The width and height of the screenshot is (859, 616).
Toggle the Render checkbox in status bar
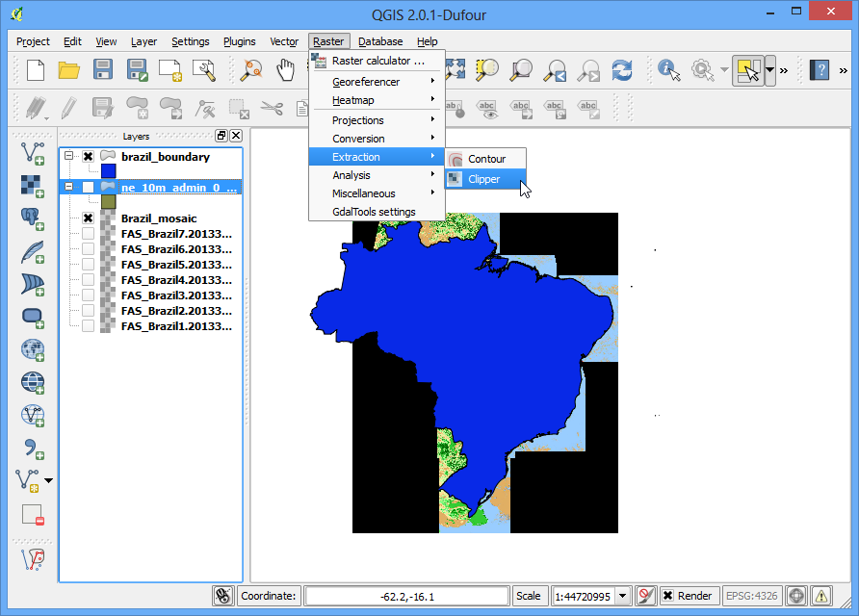667,596
